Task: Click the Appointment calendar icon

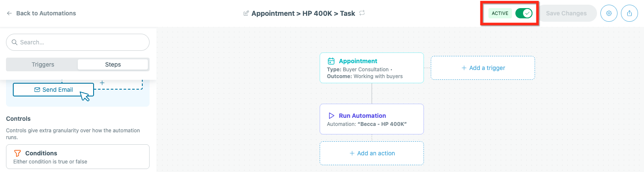Action: pyautogui.click(x=331, y=61)
